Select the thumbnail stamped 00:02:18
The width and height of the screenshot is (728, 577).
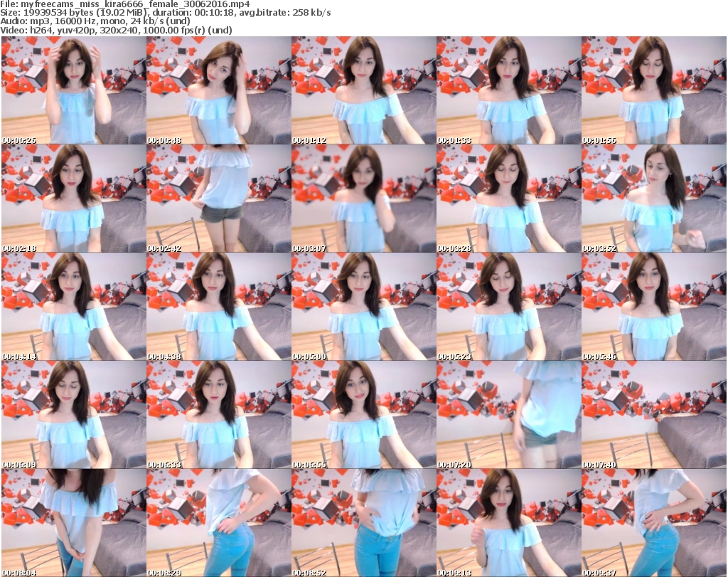(x=74, y=198)
